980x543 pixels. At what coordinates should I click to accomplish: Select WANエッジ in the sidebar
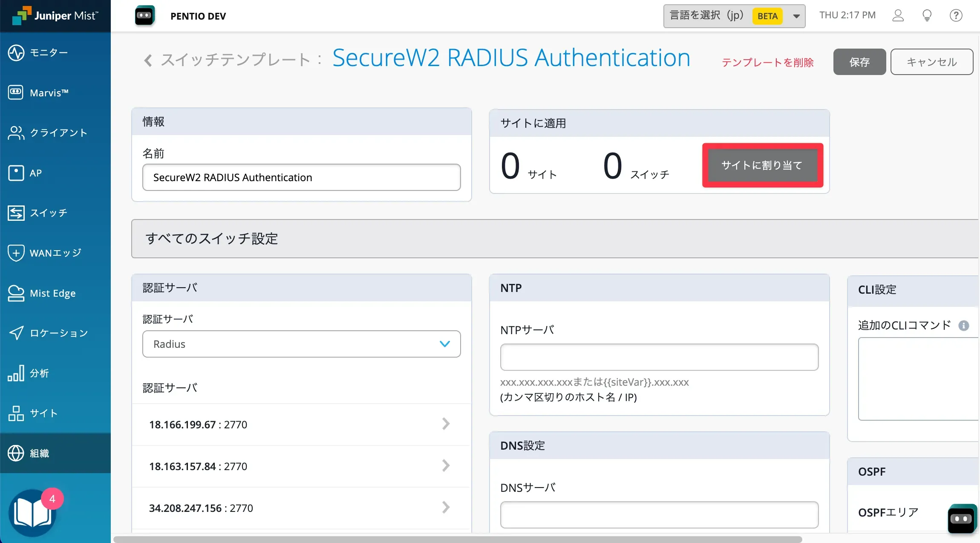pyautogui.click(x=55, y=253)
